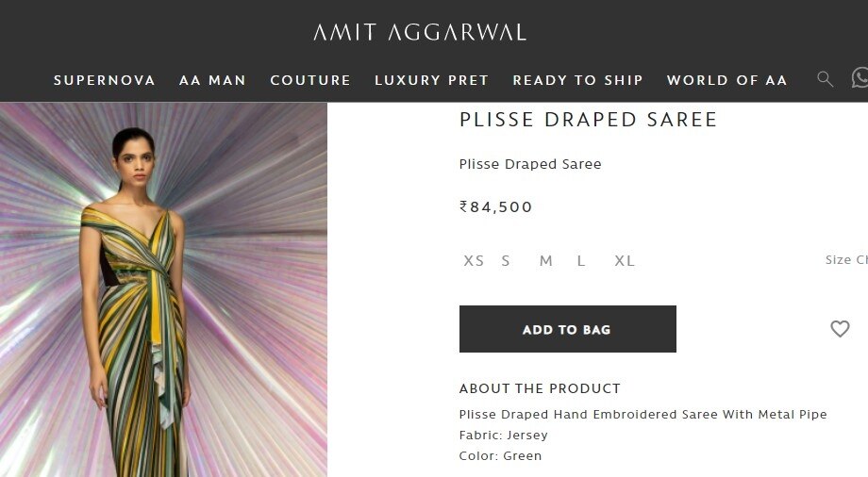Visit World of AA page
The width and height of the screenshot is (868, 477).
tap(726, 80)
